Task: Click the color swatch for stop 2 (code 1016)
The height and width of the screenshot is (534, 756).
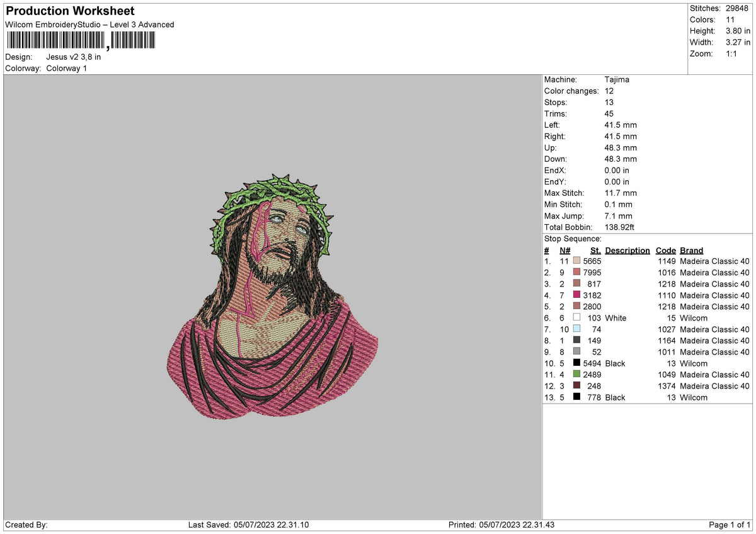Action: coord(576,273)
